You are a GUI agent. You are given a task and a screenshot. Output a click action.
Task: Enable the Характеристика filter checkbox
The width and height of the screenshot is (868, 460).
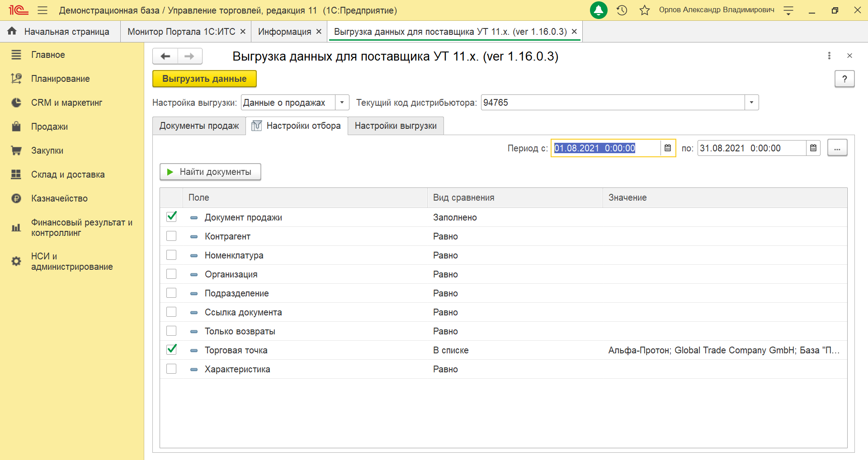[x=171, y=369]
